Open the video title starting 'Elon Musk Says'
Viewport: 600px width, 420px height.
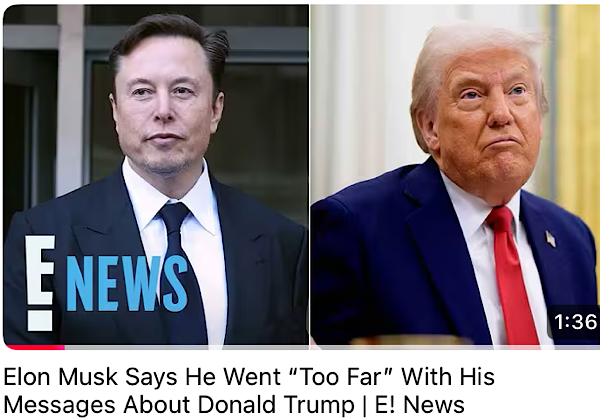tap(249, 391)
